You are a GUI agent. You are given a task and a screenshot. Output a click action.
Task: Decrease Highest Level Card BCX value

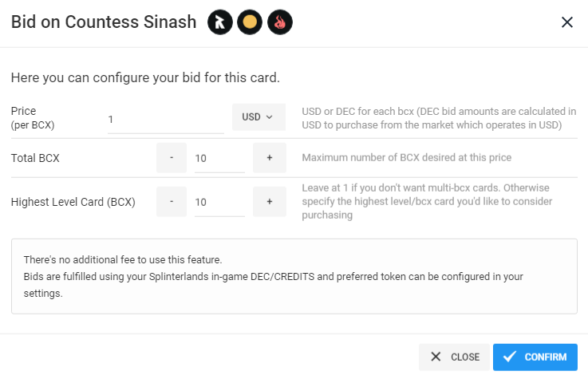point(172,202)
